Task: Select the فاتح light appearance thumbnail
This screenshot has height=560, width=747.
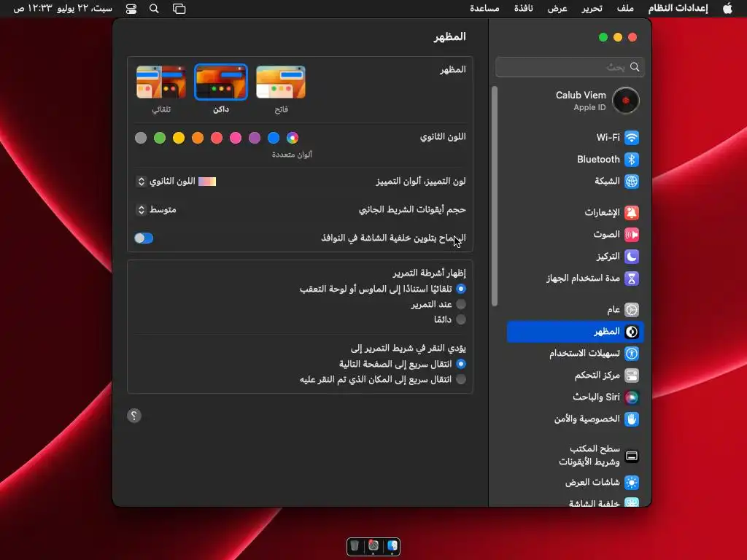Action: pos(281,82)
